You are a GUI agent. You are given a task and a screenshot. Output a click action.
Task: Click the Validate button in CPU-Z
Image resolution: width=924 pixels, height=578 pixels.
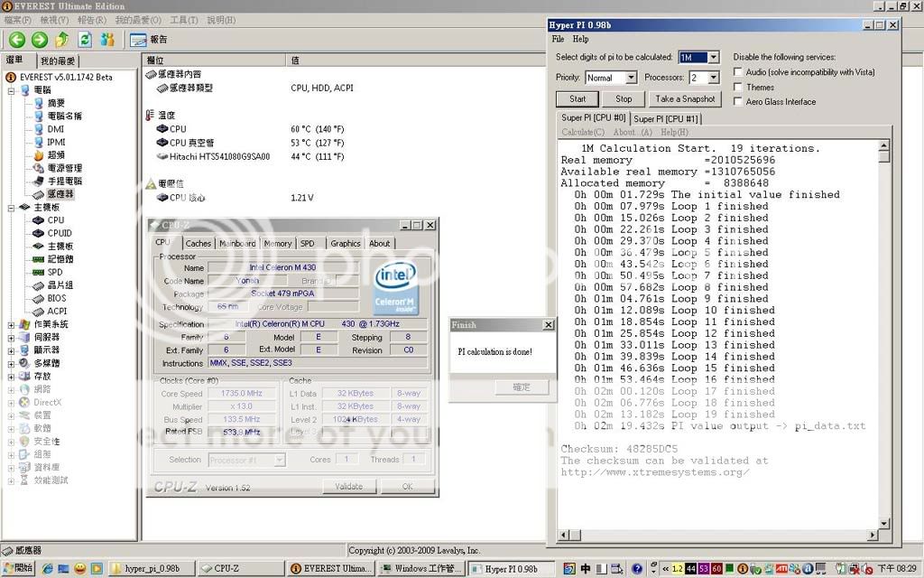click(349, 487)
